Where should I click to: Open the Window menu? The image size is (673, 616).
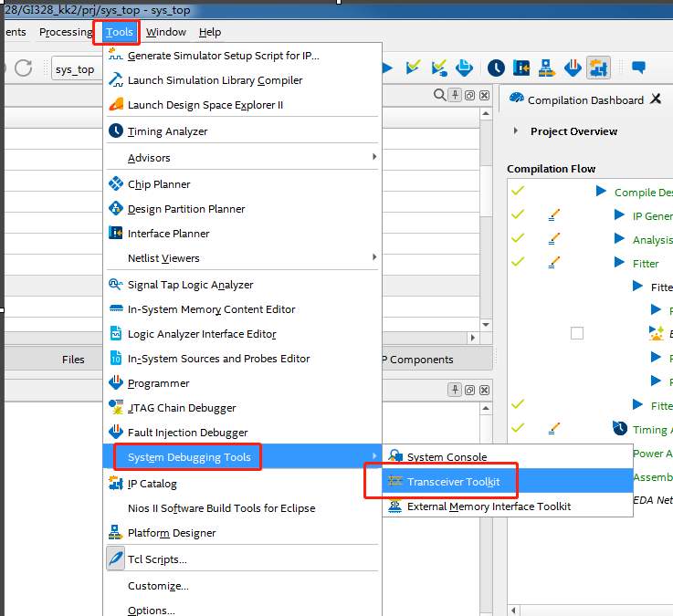[x=165, y=32]
